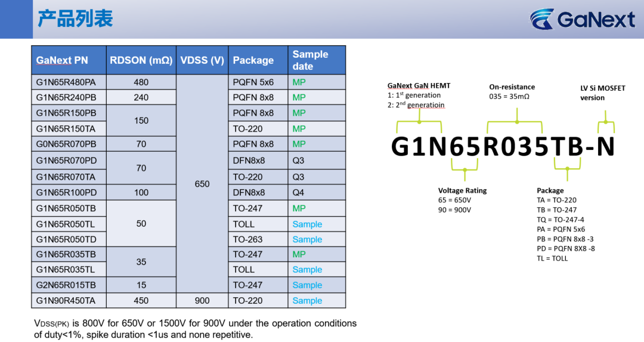
Task: Select part number G1N65R150TA
Action: point(66,129)
